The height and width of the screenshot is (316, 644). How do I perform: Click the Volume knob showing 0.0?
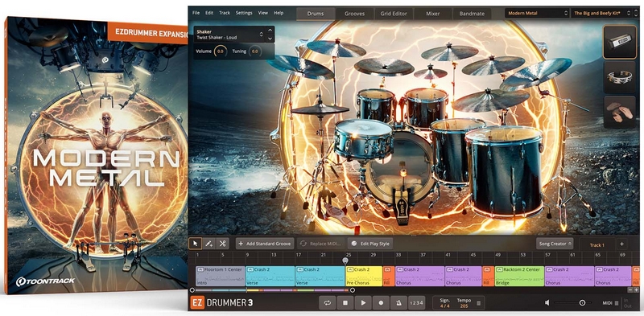point(221,51)
